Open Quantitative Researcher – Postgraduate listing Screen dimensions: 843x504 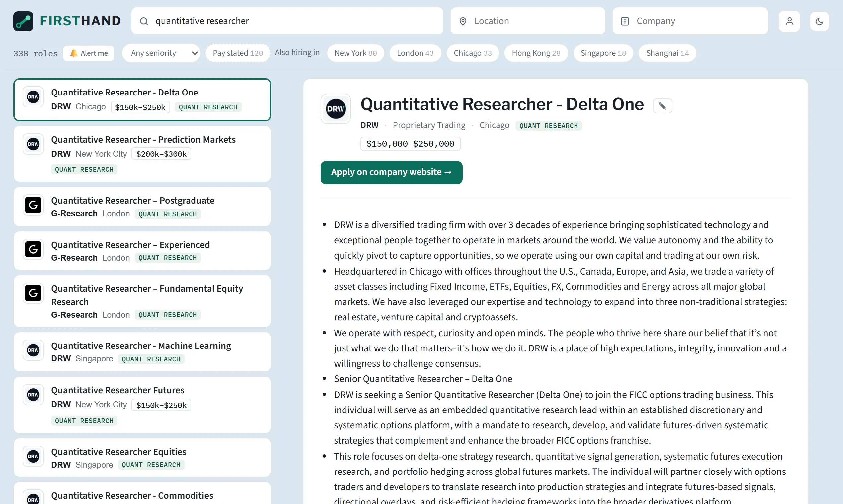point(142,207)
